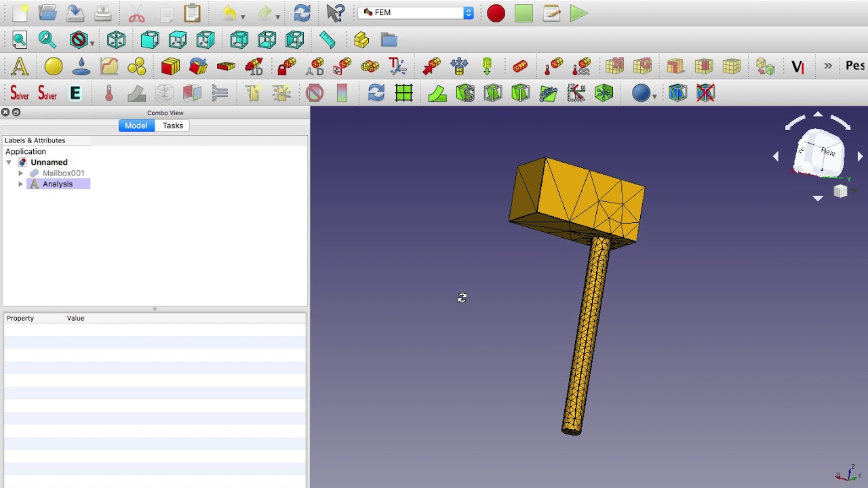Create FEM mesh with Netgen (N cube)
Viewport: 868px width, 488px height.
[x=614, y=66]
